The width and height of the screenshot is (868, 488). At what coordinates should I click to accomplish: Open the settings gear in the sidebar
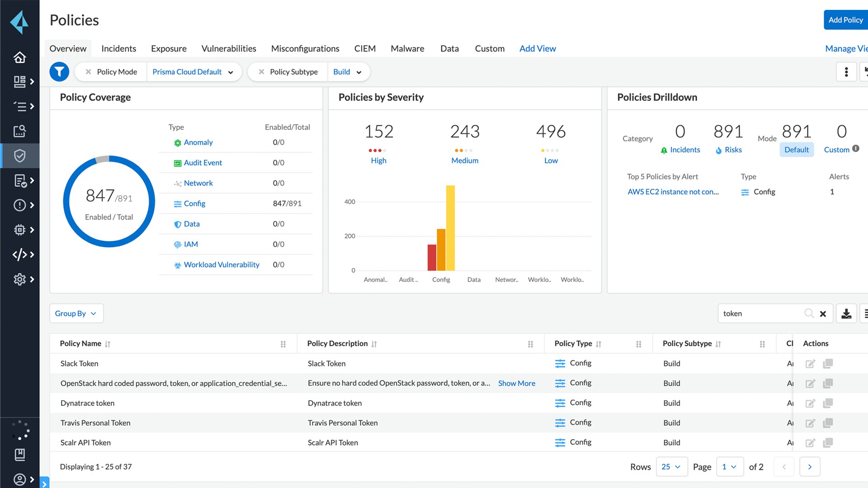(19, 279)
